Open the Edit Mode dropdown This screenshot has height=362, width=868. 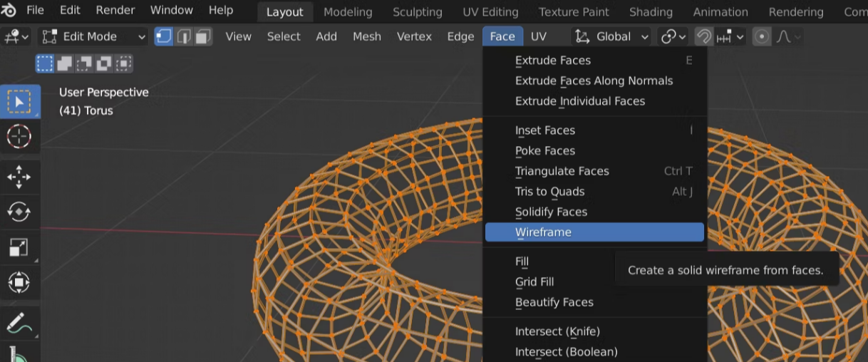click(93, 37)
